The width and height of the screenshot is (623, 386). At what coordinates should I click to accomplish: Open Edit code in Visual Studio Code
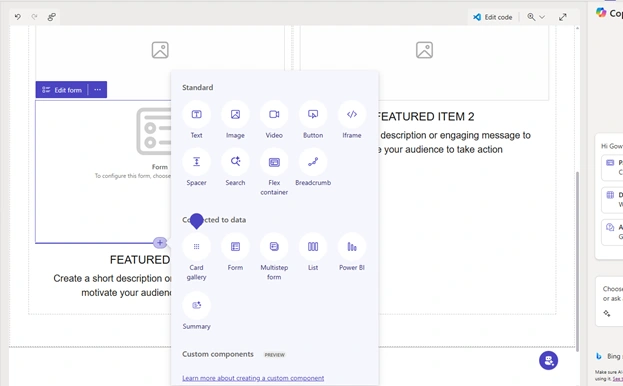[x=493, y=17]
